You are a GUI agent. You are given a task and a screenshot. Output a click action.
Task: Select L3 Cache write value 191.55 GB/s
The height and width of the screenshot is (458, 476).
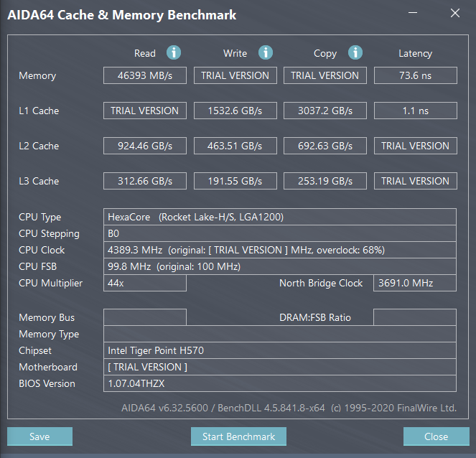pos(235,181)
